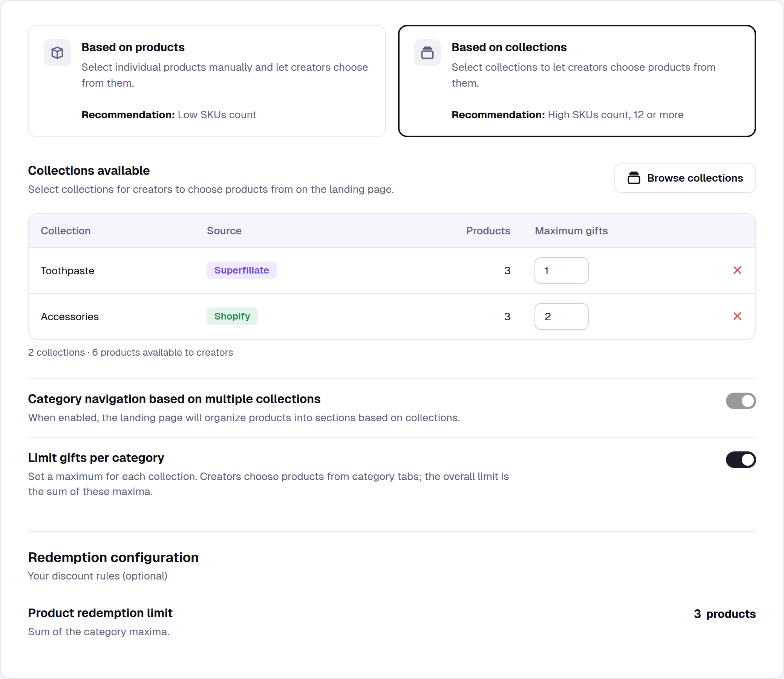Image resolution: width=784 pixels, height=679 pixels.
Task: Open Browse collections button
Action: [685, 178]
